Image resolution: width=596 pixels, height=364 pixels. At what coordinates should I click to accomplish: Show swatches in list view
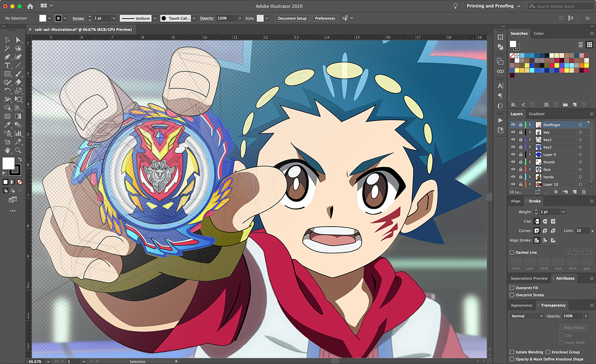[x=581, y=44]
